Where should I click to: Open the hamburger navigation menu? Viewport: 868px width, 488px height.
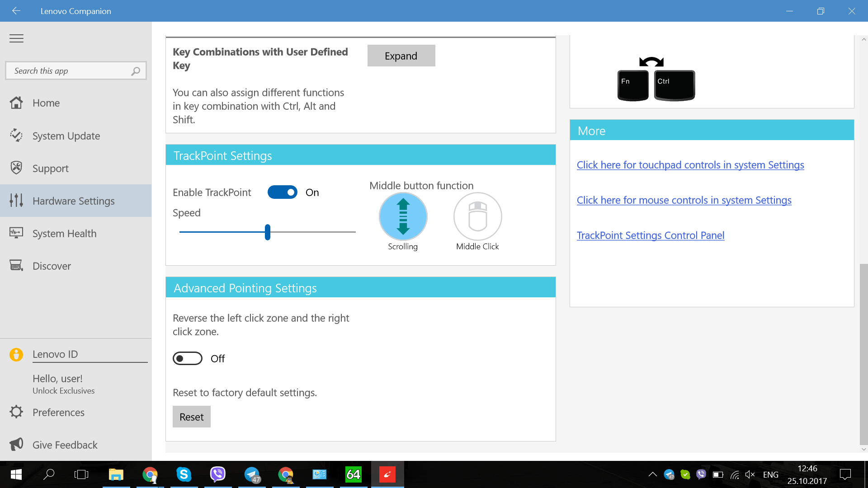(16, 38)
